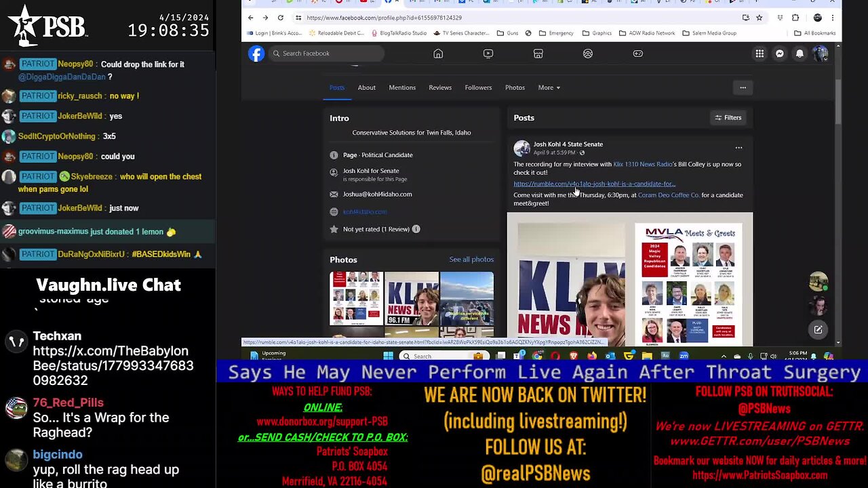
Task: Open page options three-dot button
Action: click(x=743, y=87)
